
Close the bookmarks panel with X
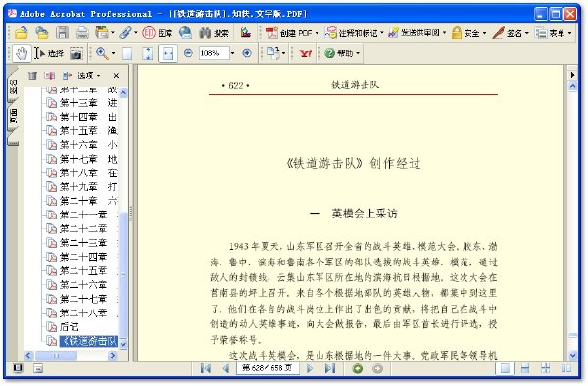(x=116, y=76)
